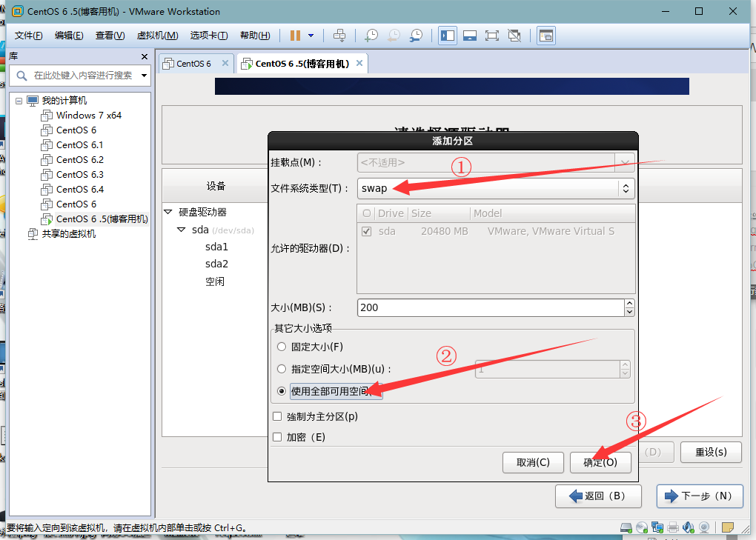Click 取消(C) button

533,462
